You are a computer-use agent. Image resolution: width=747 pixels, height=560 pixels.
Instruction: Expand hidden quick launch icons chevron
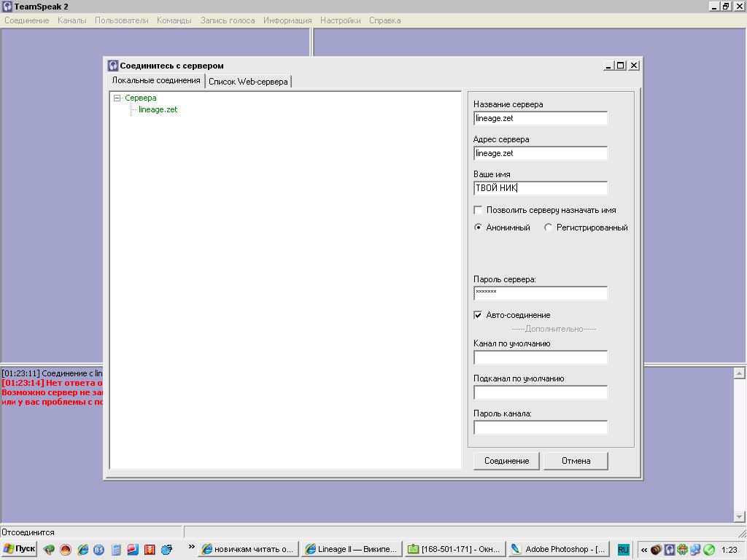coord(192,546)
